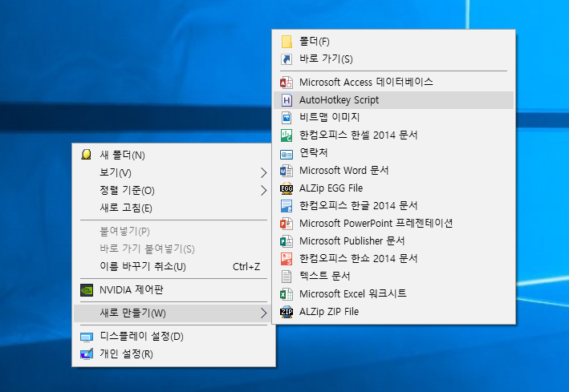569x392 pixels.
Task: Click the display settings monitor icon
Action: coord(87,337)
